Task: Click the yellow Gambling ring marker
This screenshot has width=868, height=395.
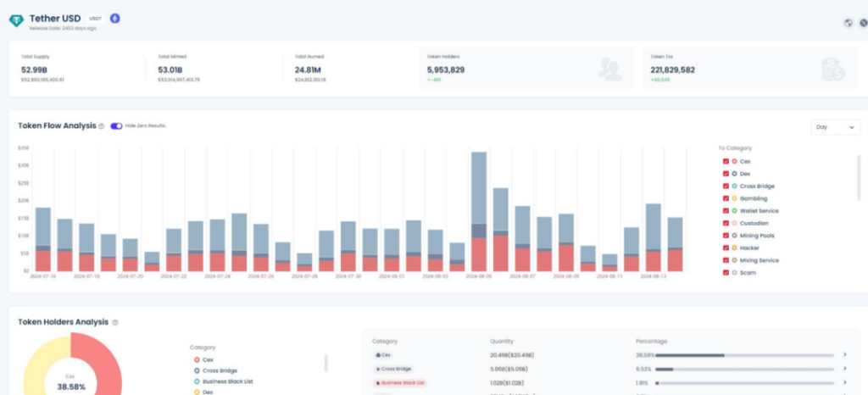Action: [735, 198]
